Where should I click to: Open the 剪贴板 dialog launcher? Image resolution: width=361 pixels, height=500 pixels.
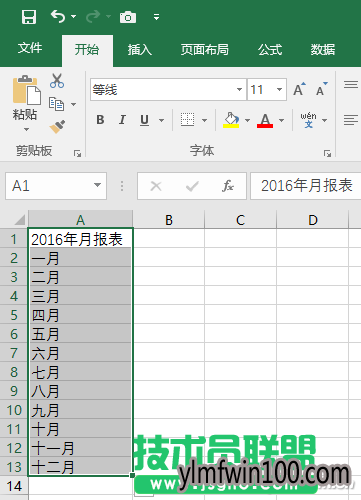tap(77, 153)
